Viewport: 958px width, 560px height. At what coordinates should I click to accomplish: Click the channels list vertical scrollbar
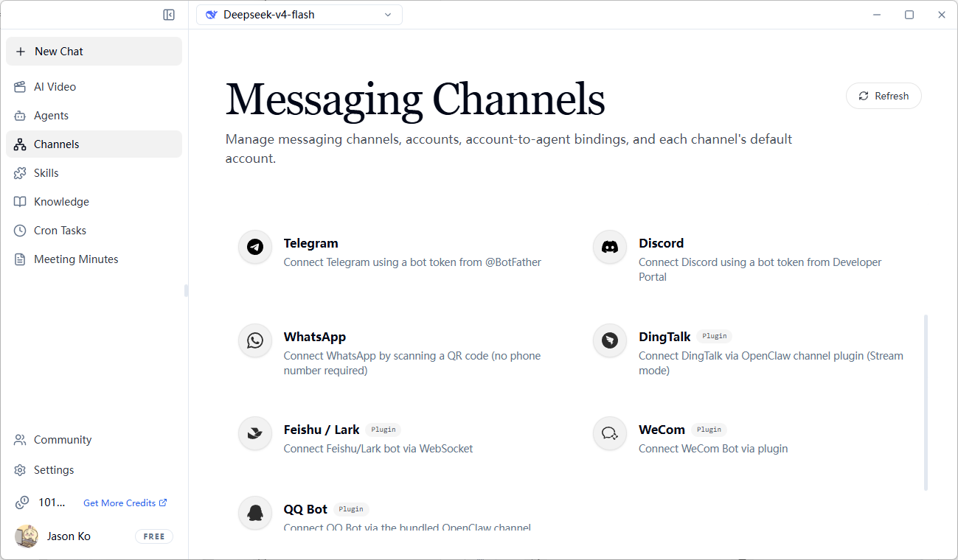click(926, 402)
